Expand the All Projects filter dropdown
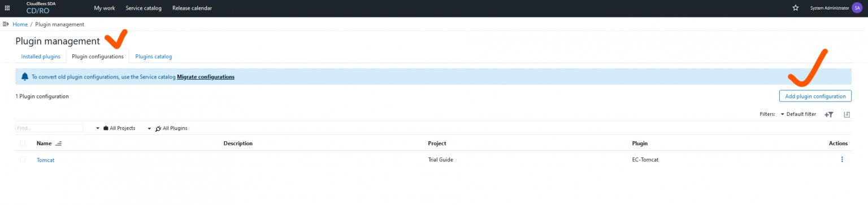Viewport: 868px width, 205px height. click(116, 128)
